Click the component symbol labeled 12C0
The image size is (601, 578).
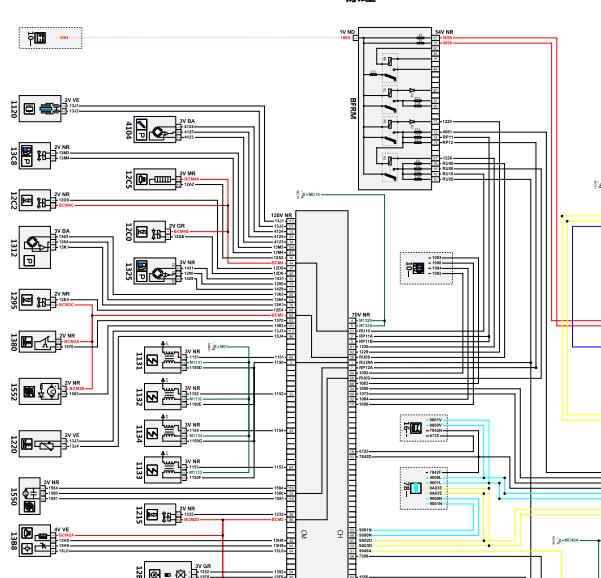149,232
